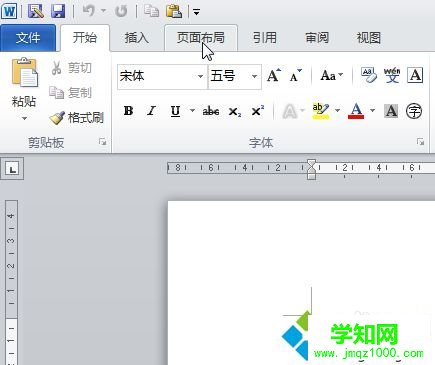The image size is (435, 365).
Task: Click the Word application icon
Action: tap(9, 11)
